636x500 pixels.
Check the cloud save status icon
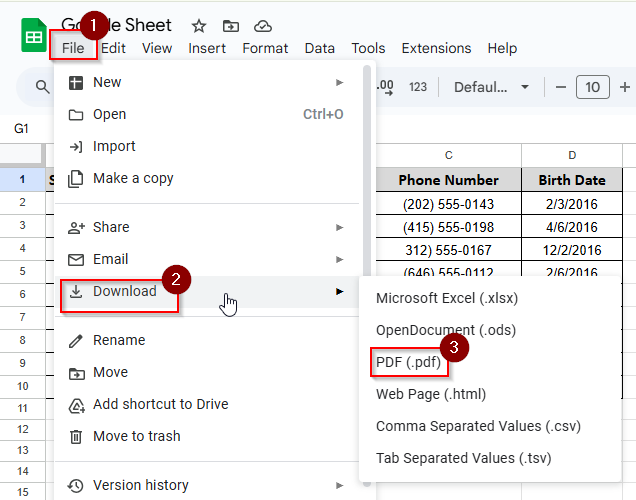click(x=263, y=26)
